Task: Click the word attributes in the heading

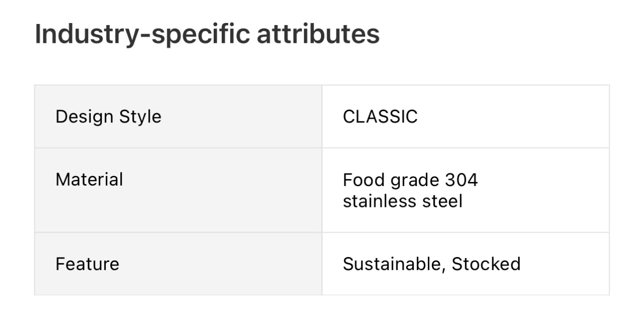Action: tap(319, 34)
